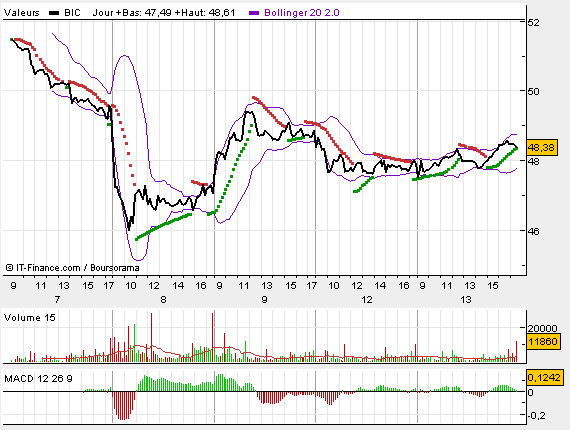The width and height of the screenshot is (570, 430).
Task: Click the '+Haut: 48,61' value
Action: pyautogui.click(x=205, y=13)
